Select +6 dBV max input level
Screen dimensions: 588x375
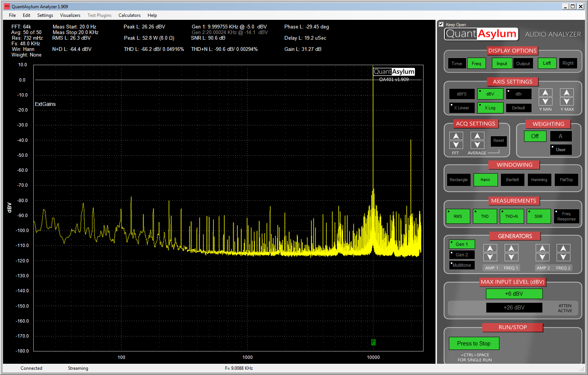click(514, 294)
